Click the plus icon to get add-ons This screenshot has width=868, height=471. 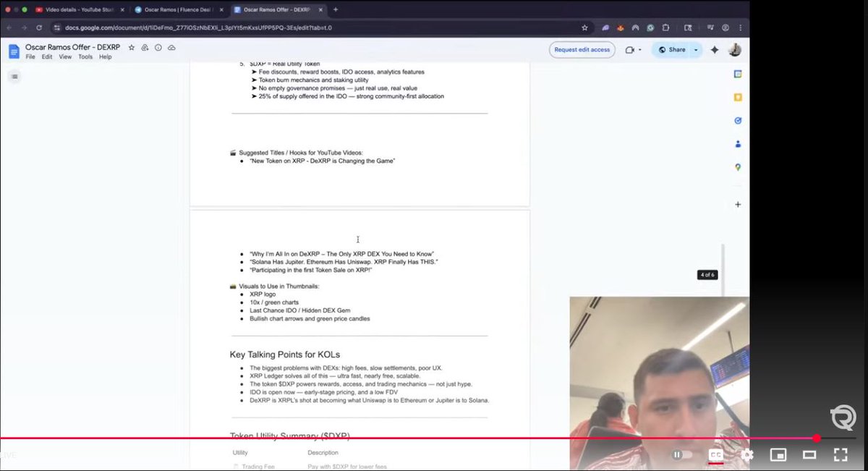pos(738,205)
